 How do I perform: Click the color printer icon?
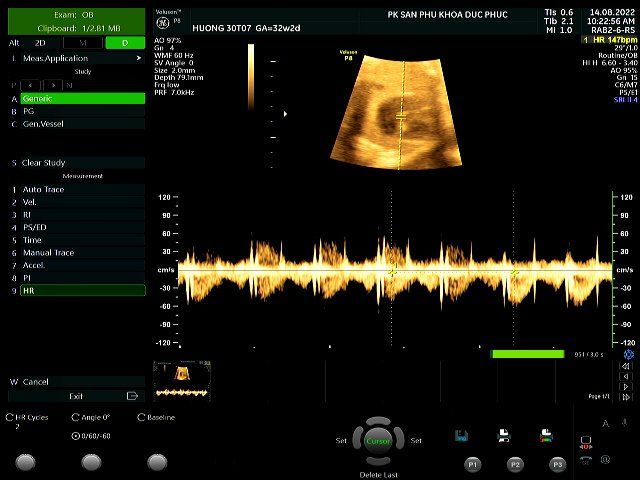pyautogui.click(x=546, y=436)
